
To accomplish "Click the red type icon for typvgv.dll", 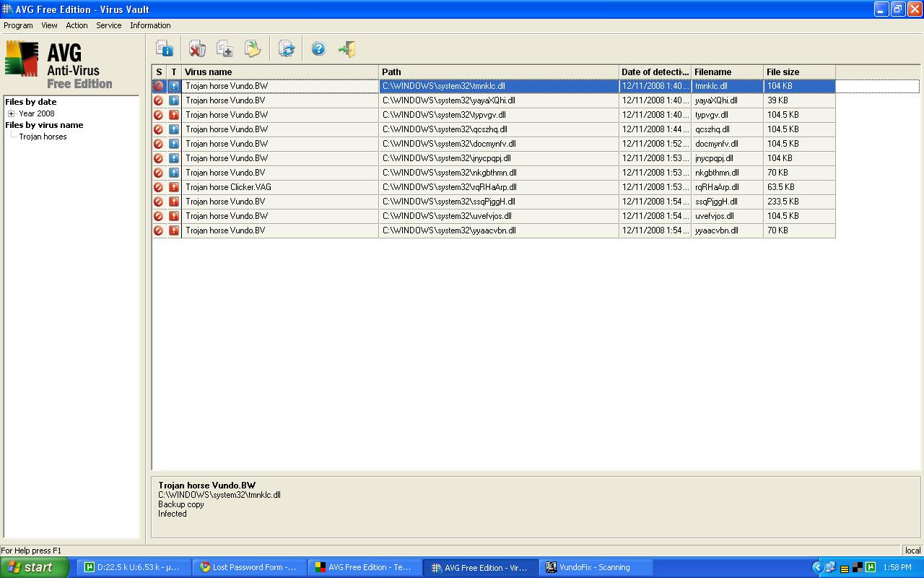I will (174, 115).
